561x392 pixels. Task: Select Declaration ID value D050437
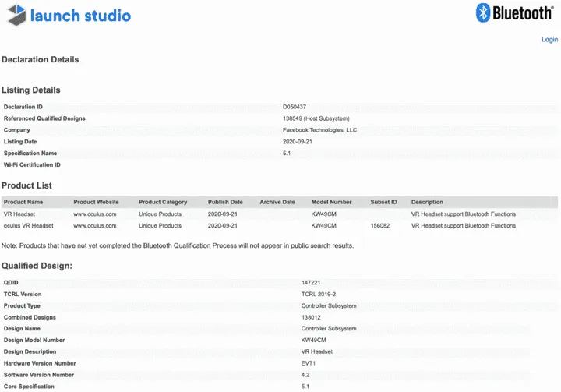click(x=294, y=107)
